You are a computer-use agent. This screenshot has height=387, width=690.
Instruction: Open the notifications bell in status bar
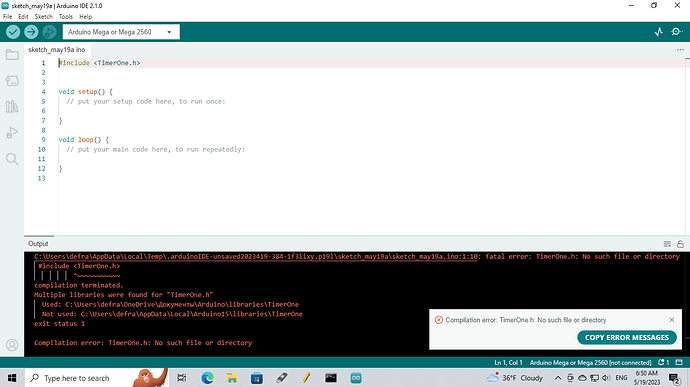663,363
